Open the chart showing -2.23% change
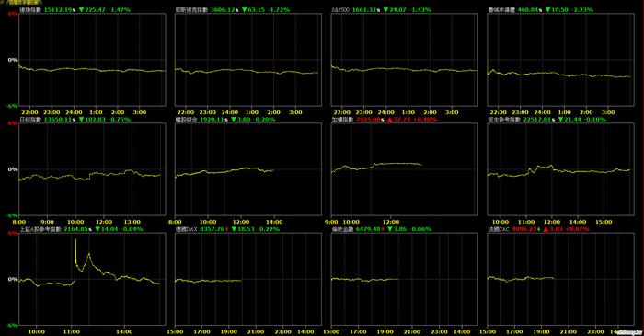This screenshot has width=644, height=336. (x=560, y=60)
